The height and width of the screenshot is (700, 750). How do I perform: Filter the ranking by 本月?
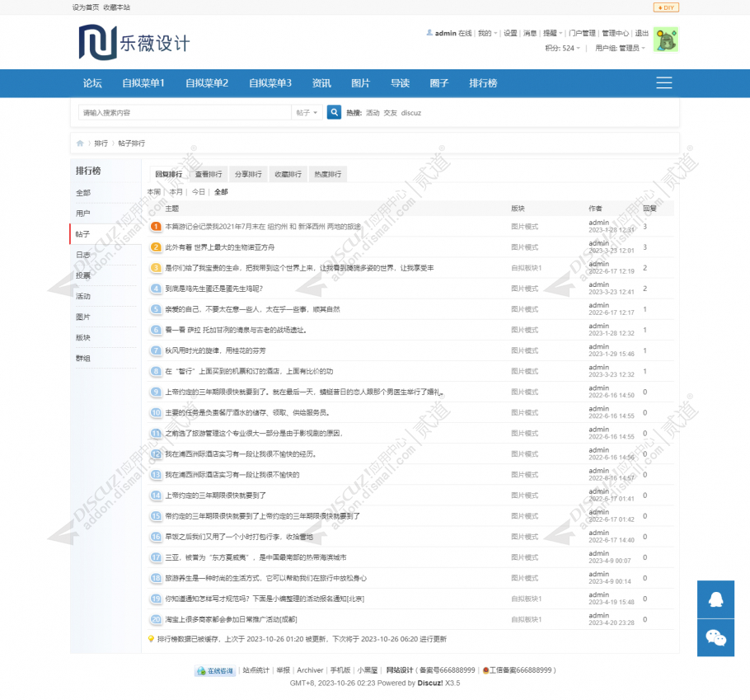[176, 192]
